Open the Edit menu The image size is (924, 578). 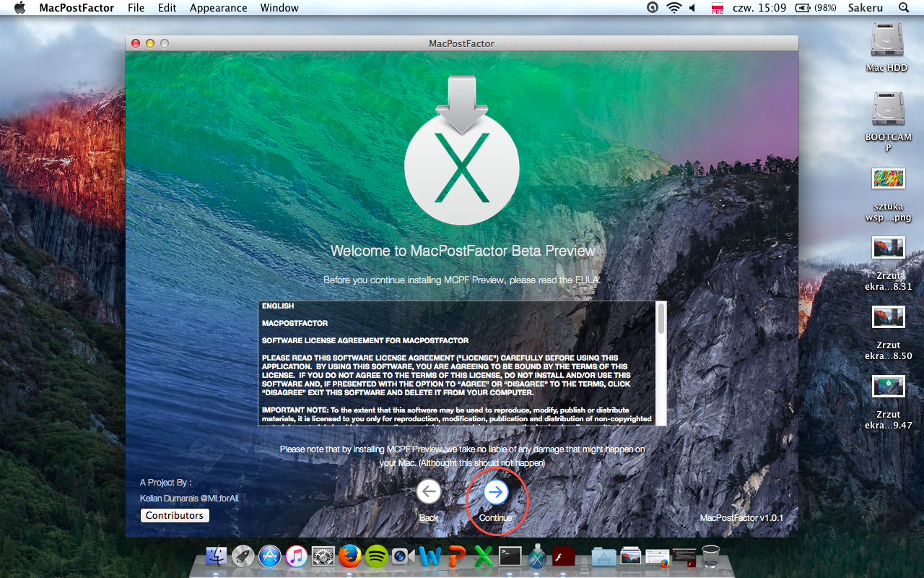(x=167, y=8)
